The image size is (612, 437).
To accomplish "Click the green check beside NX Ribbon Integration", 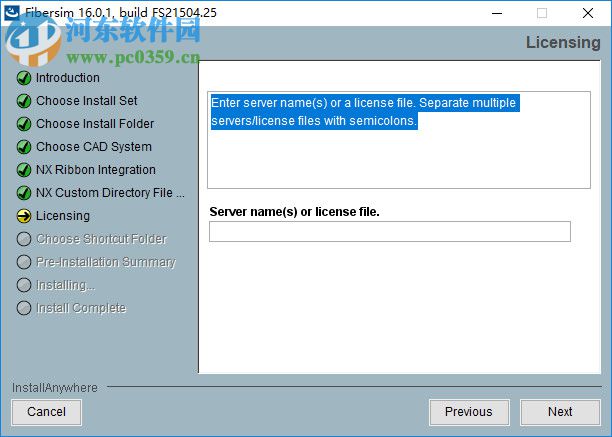I will pyautogui.click(x=24, y=170).
